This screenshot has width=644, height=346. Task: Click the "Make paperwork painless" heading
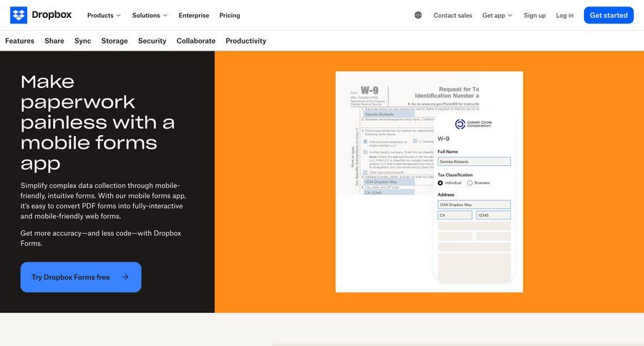point(98,122)
